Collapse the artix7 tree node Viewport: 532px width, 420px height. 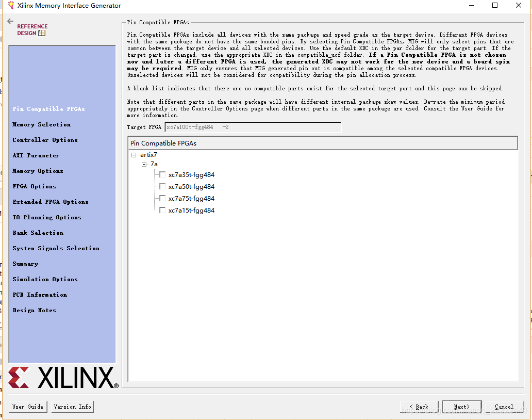point(133,154)
